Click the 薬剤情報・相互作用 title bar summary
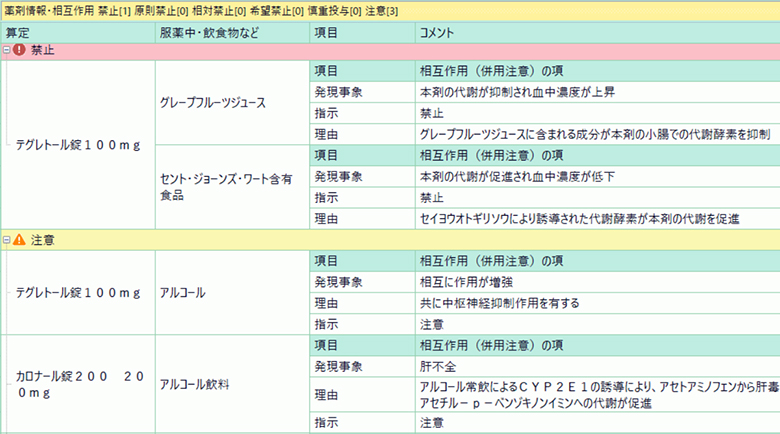The image size is (780, 434). click(200, 11)
